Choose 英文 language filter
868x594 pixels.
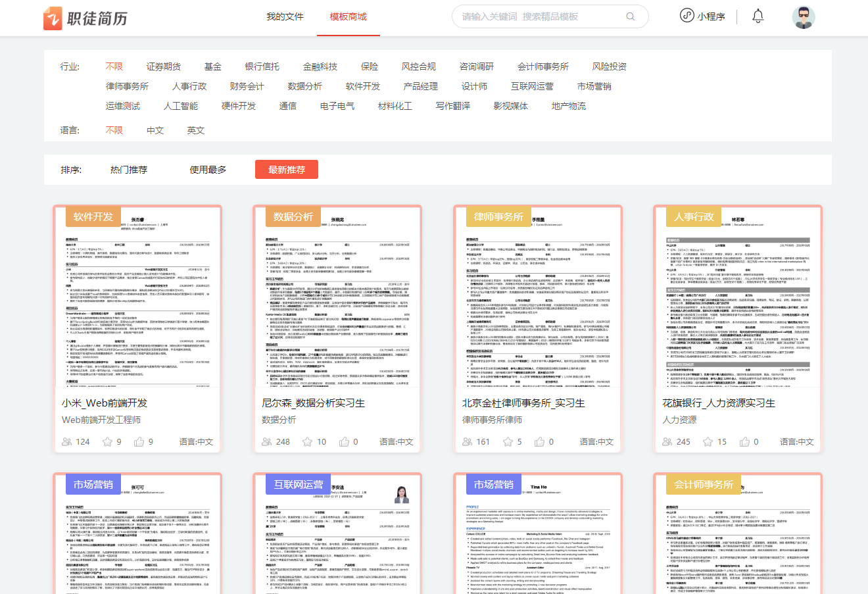[196, 130]
